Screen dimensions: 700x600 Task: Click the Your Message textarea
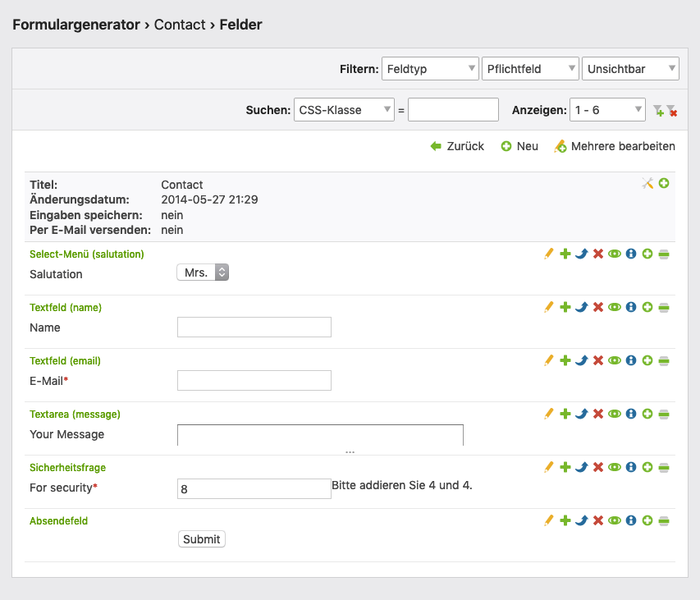320,435
